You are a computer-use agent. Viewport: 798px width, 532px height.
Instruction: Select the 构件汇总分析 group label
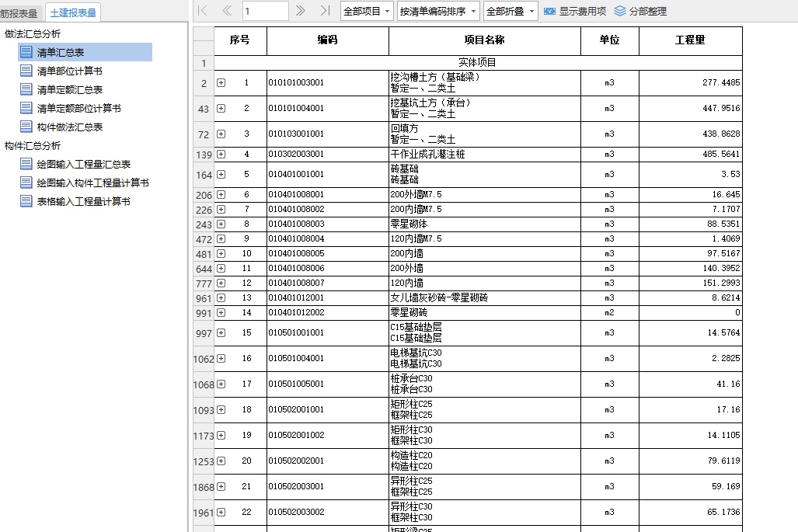coord(33,146)
